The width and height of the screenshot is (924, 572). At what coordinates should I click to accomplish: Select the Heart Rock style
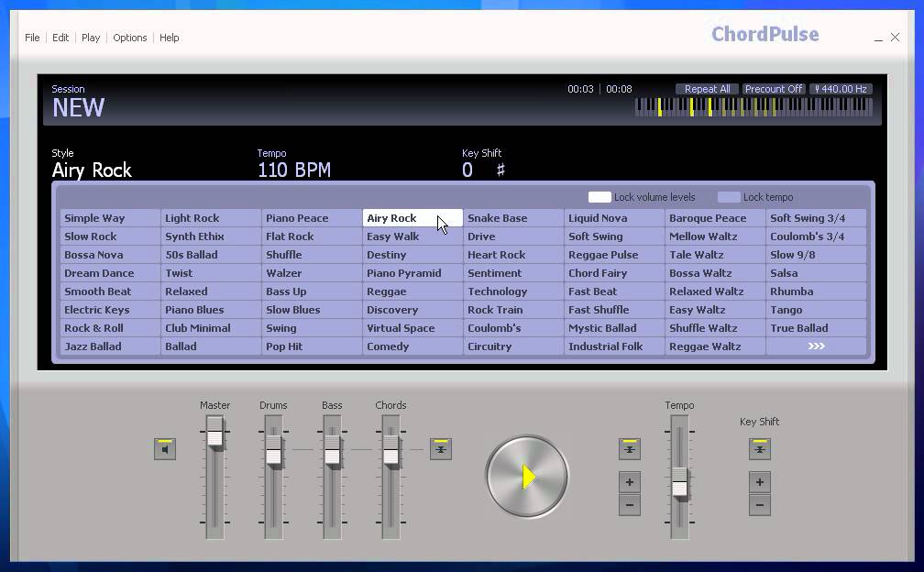(x=513, y=255)
